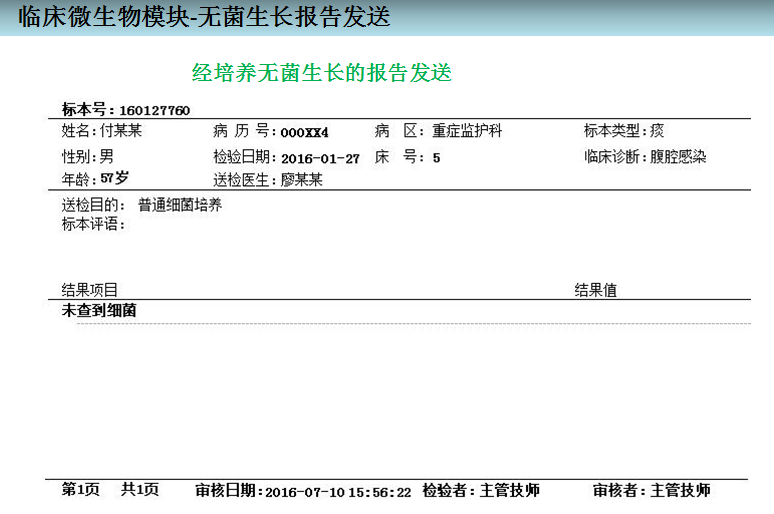This screenshot has width=774, height=514.
Task: Select the gender value 男
Action: [x=106, y=157]
